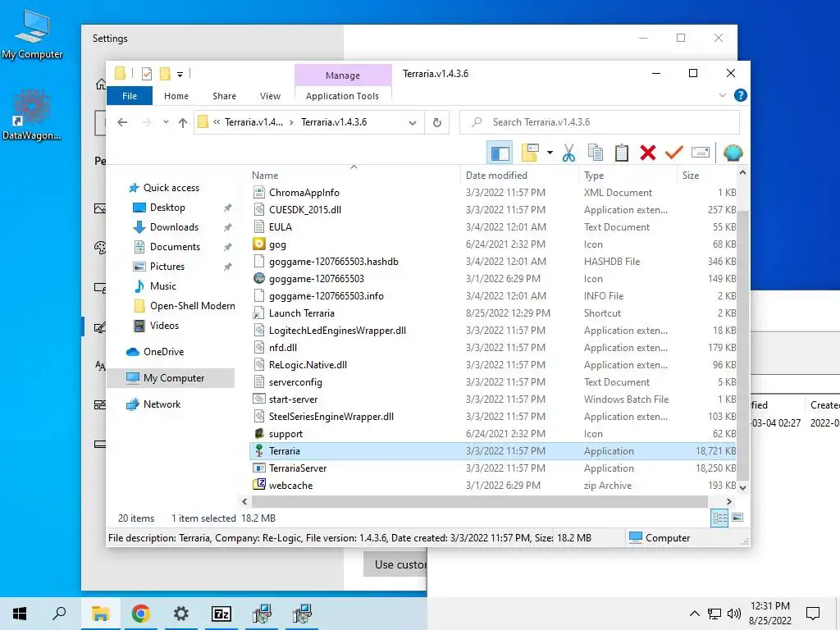Switch to the Home ribbon tab
840x630 pixels.
[x=176, y=96]
